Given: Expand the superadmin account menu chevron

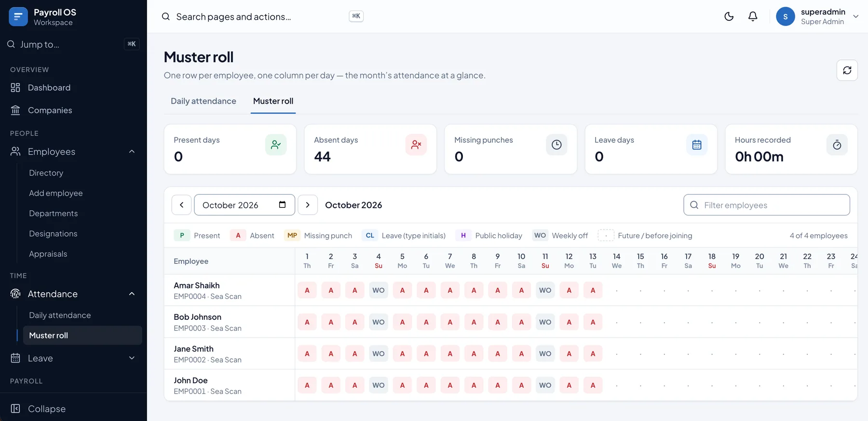Looking at the screenshot, I should (x=856, y=16).
